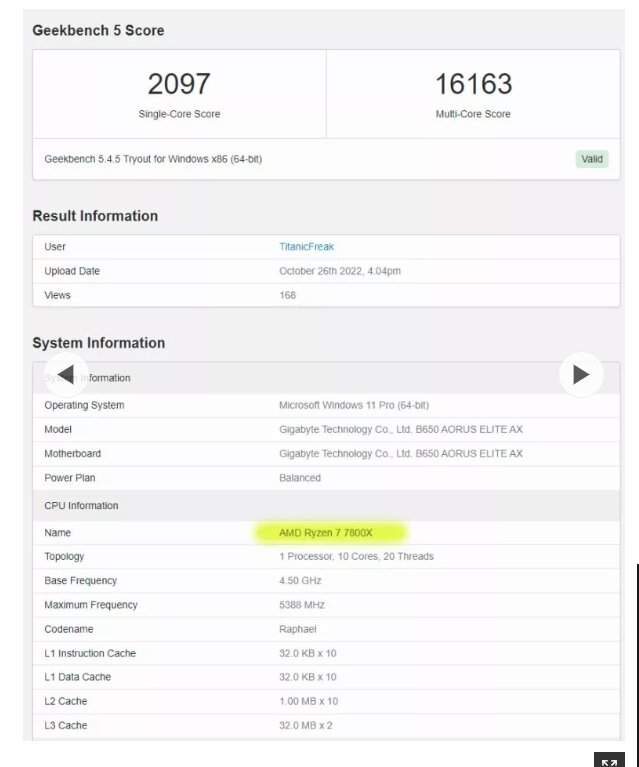The image size is (639, 767).
Task: Click the Power Plan label
Action: pos(69,478)
